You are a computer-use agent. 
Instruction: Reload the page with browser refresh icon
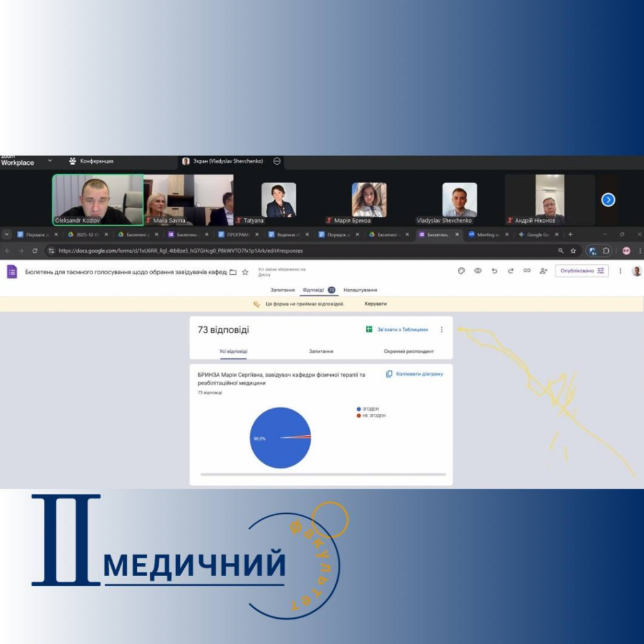click(35, 250)
